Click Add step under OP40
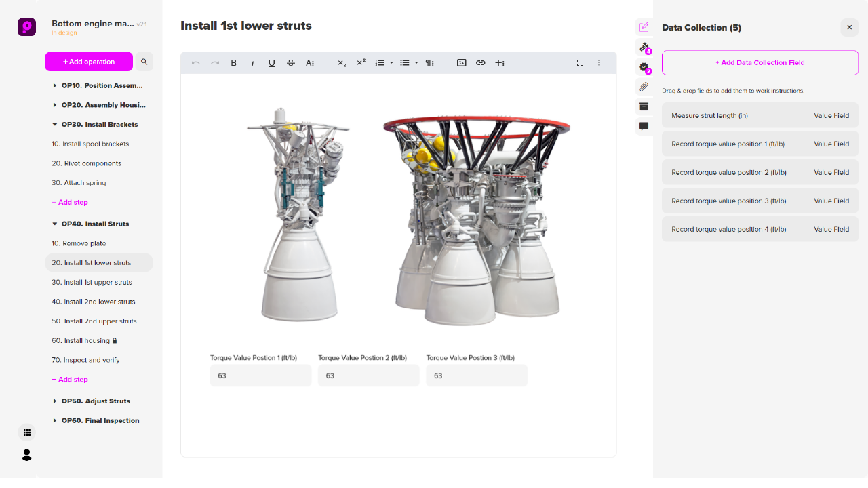The height and width of the screenshot is (488, 868). (x=70, y=379)
